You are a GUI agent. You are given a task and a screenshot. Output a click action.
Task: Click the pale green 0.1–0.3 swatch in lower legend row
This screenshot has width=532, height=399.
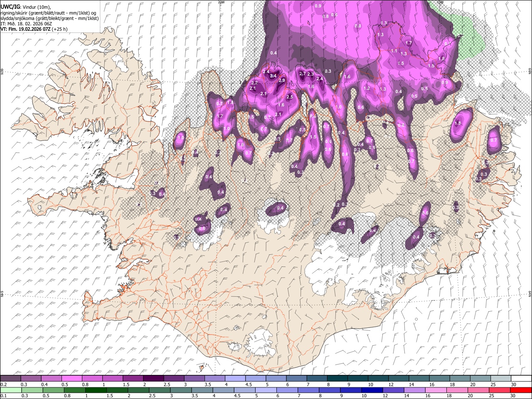pyautogui.click(x=10, y=390)
